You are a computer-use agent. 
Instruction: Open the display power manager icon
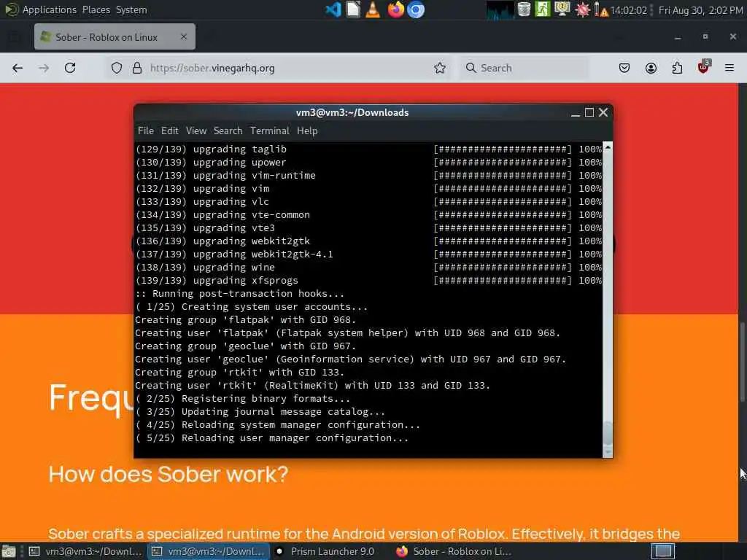pyautogui.click(x=562, y=9)
